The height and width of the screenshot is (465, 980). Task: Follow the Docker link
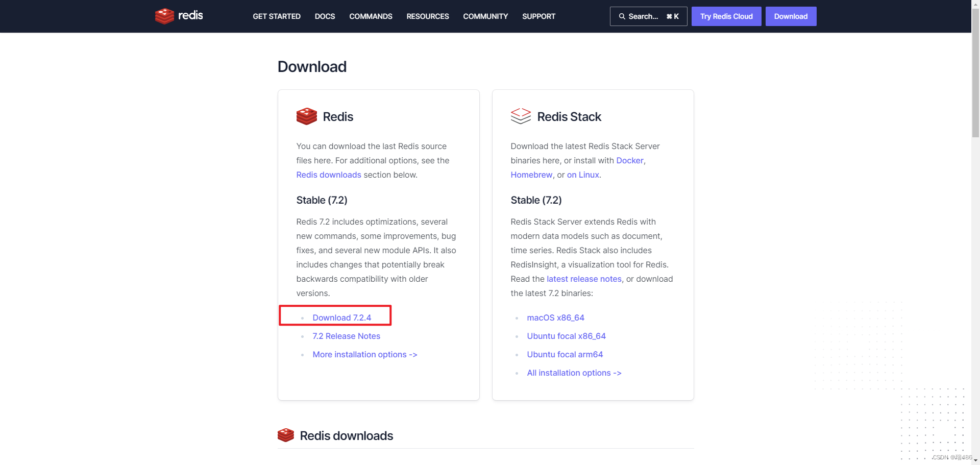click(630, 160)
